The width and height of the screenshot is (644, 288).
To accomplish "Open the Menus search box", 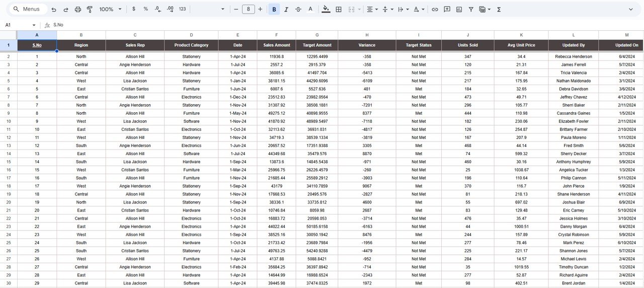I will [28, 9].
